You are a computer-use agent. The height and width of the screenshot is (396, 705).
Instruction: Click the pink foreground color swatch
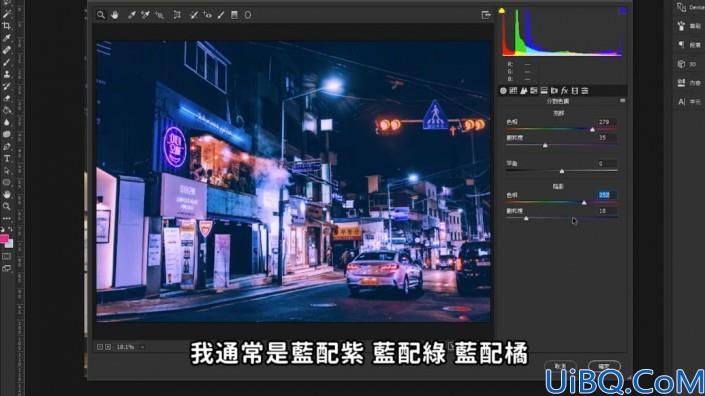pos(4,239)
